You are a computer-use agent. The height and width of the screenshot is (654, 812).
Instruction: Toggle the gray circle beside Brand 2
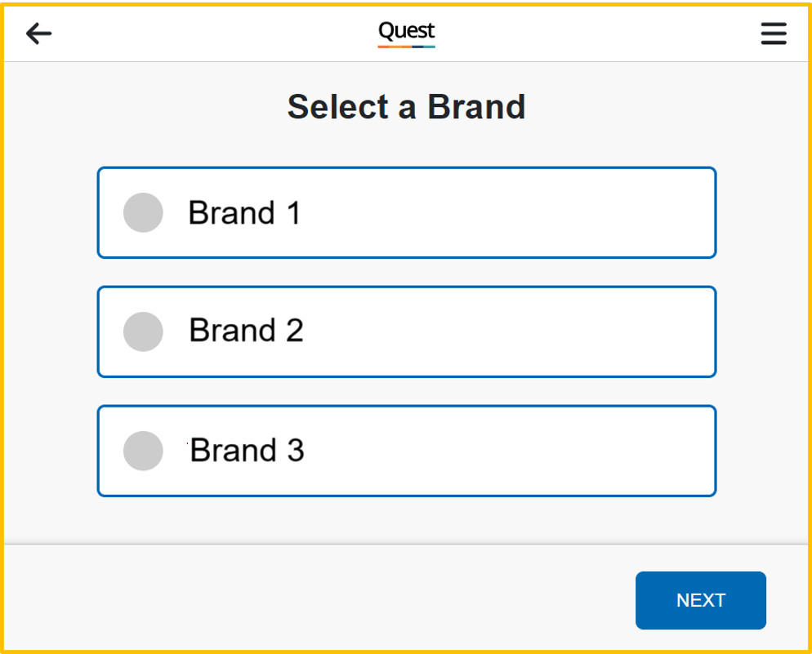pos(143,331)
